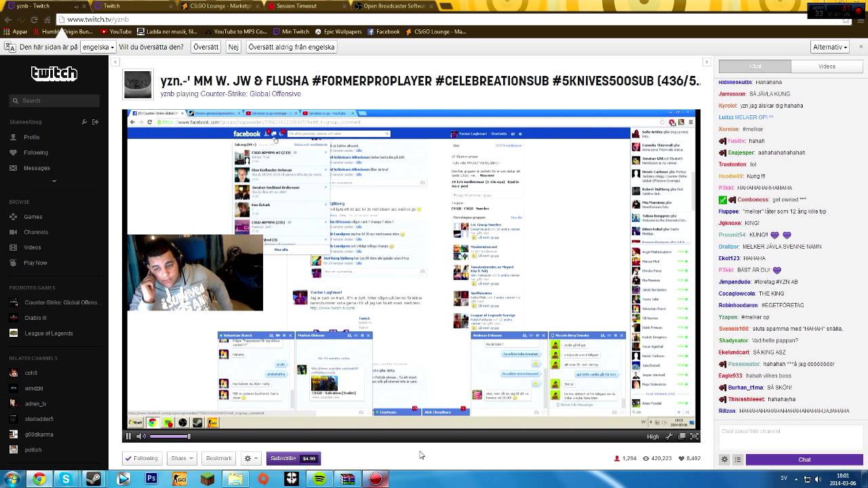The width and height of the screenshot is (868, 488).
Task: Collapse the chat panel arrow
Action: (707, 62)
